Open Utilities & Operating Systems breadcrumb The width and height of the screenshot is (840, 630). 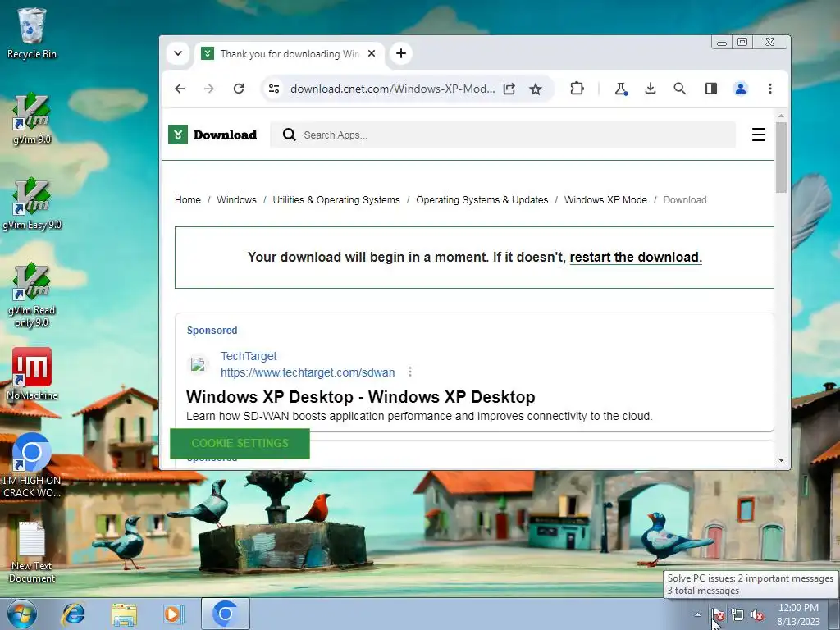click(x=336, y=200)
